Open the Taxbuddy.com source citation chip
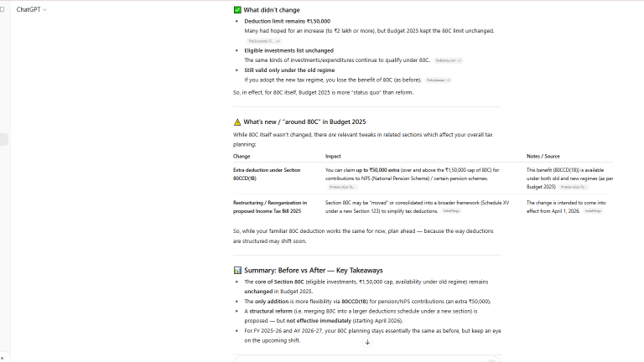Screen dimensions: 644x362 click(x=449, y=60)
